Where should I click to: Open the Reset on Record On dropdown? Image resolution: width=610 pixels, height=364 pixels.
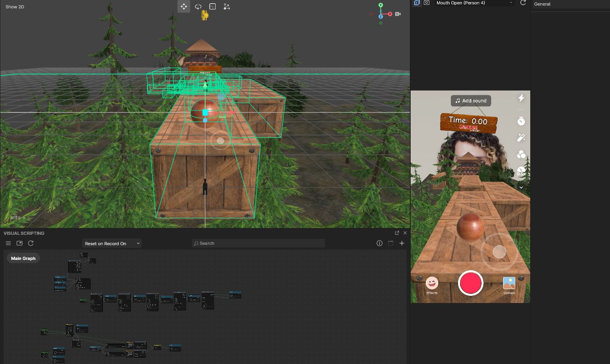112,244
